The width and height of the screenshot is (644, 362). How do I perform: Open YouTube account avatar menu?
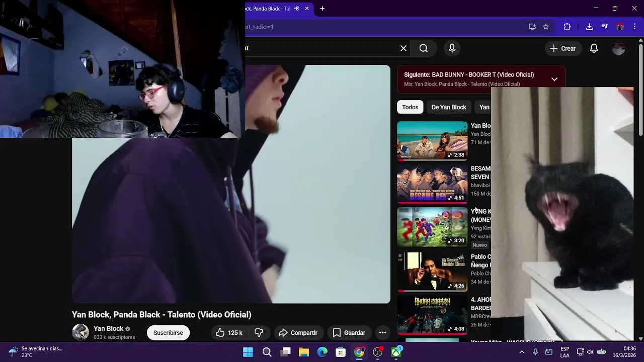618,48
